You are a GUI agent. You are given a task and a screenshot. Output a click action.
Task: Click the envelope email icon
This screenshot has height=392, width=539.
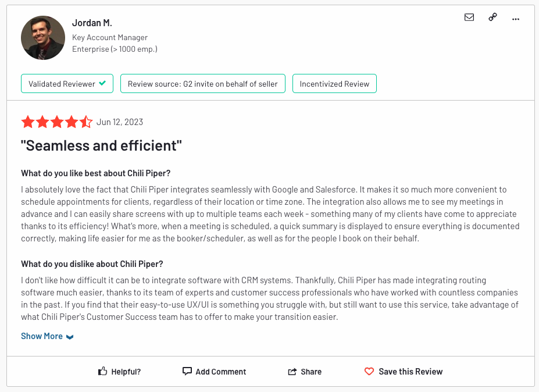pyautogui.click(x=469, y=17)
